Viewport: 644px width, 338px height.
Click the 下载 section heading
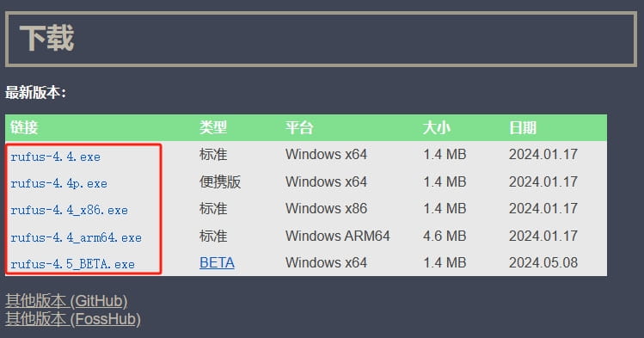point(46,38)
